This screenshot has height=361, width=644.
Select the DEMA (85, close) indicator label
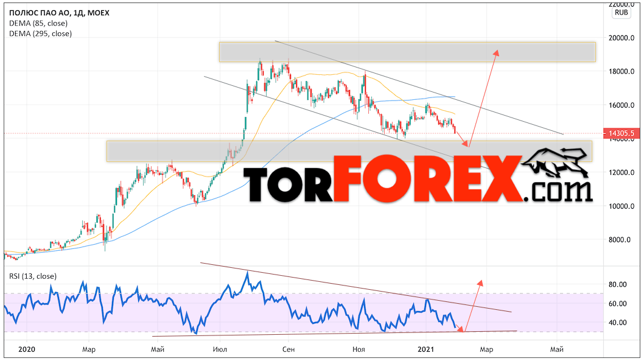coord(38,23)
